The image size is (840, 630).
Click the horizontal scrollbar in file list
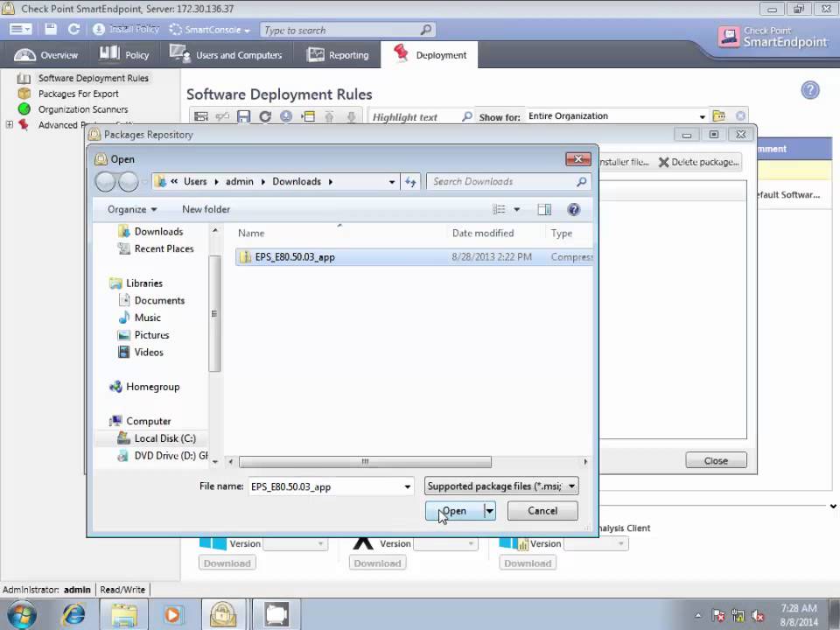(x=365, y=461)
